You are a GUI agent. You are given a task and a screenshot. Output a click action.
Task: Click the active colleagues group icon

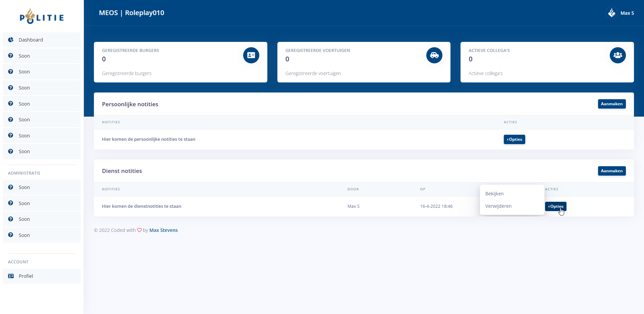(x=617, y=55)
